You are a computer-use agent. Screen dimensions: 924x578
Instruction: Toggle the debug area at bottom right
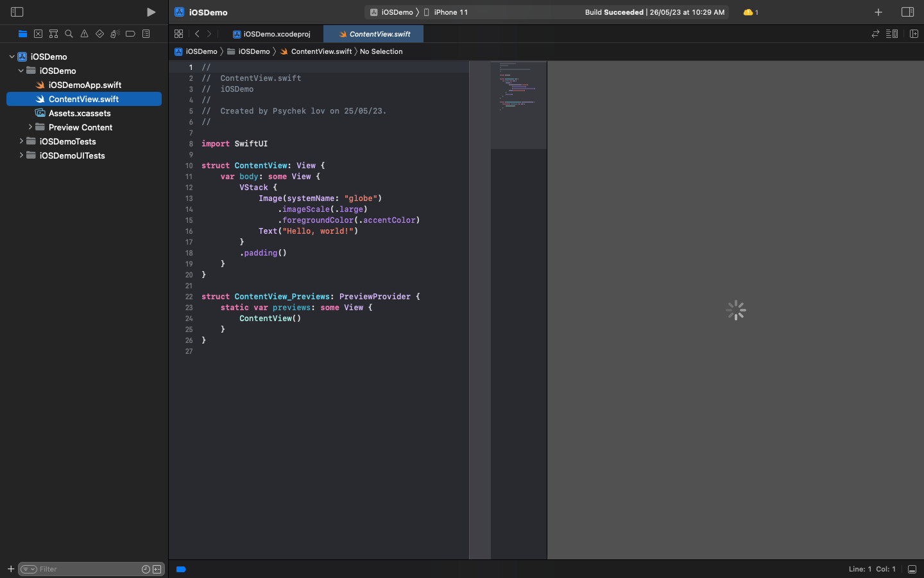pyautogui.click(x=912, y=569)
